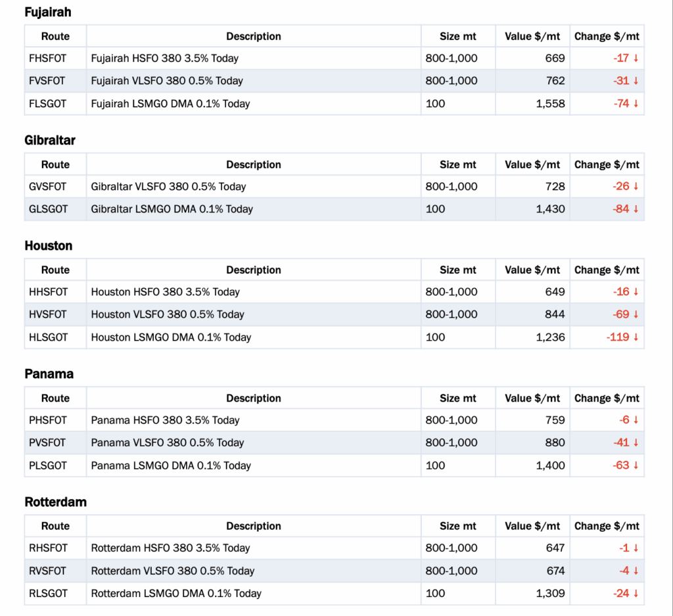Click the red down arrow beside -17
Image resolution: width=673 pixels, height=616 pixels.
click(636, 59)
